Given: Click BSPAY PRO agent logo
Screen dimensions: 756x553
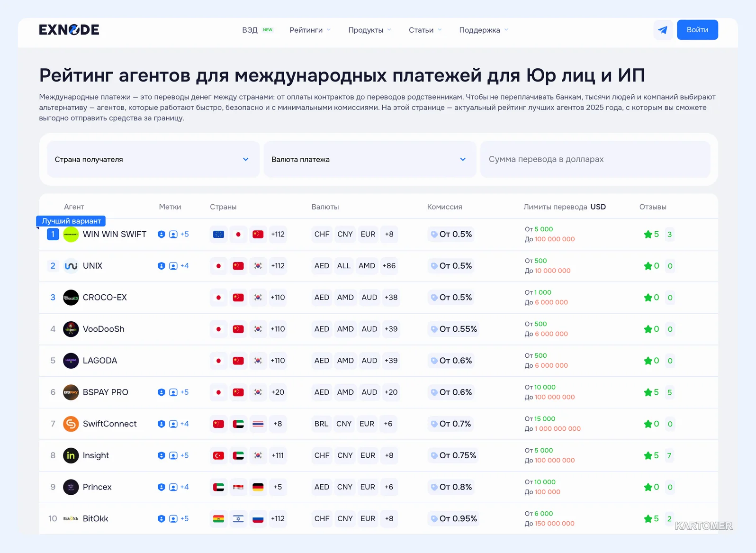Looking at the screenshot, I should [71, 392].
